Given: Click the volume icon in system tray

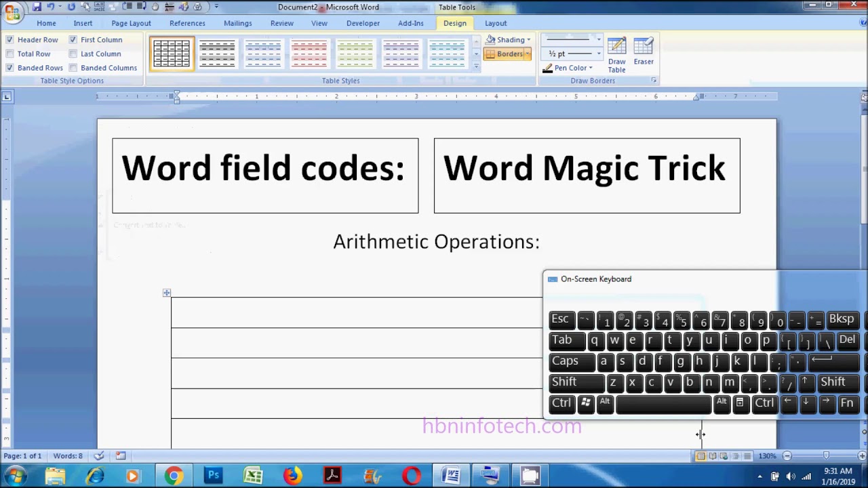Looking at the screenshot, I should point(791,476).
